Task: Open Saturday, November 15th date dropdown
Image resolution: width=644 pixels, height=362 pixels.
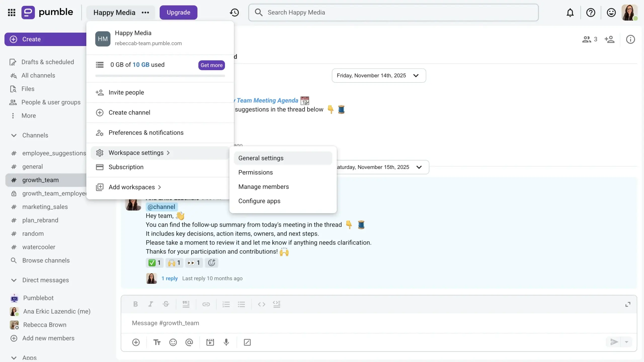Action: point(382,167)
